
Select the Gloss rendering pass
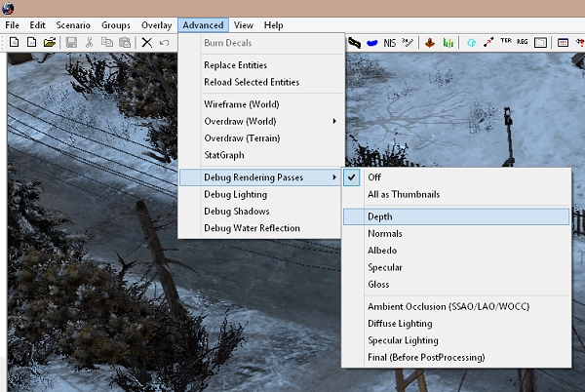(x=456, y=284)
